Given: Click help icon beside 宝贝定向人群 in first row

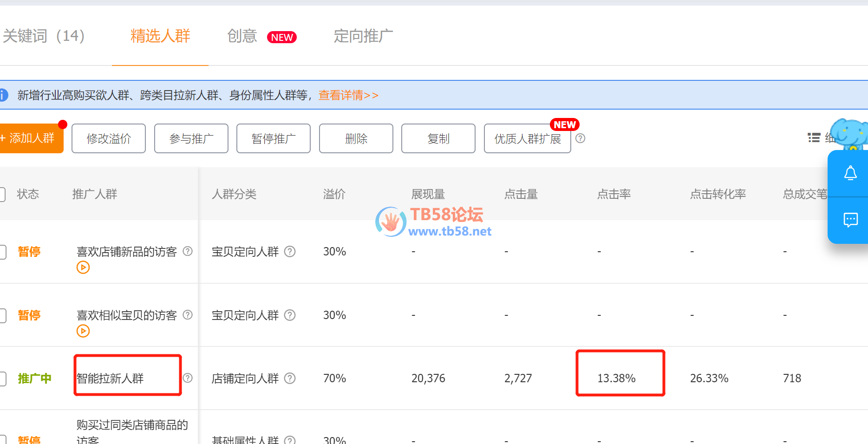Looking at the screenshot, I should click(x=290, y=251).
